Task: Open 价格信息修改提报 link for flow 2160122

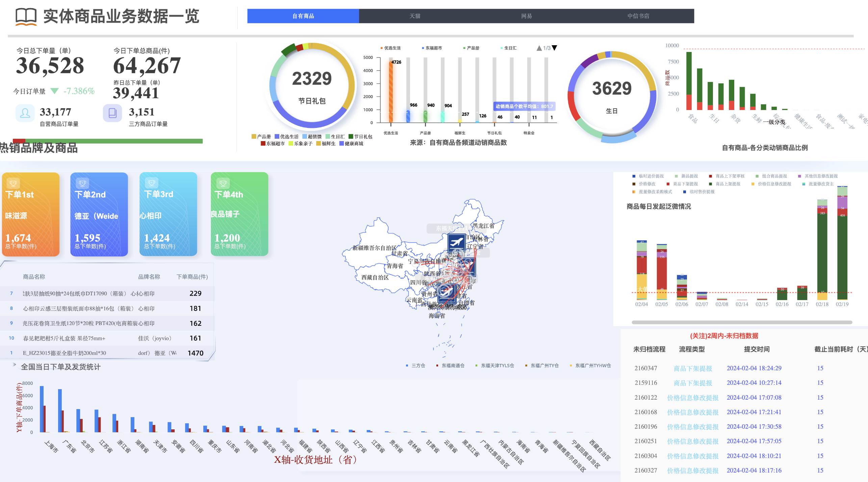Action: pos(693,398)
